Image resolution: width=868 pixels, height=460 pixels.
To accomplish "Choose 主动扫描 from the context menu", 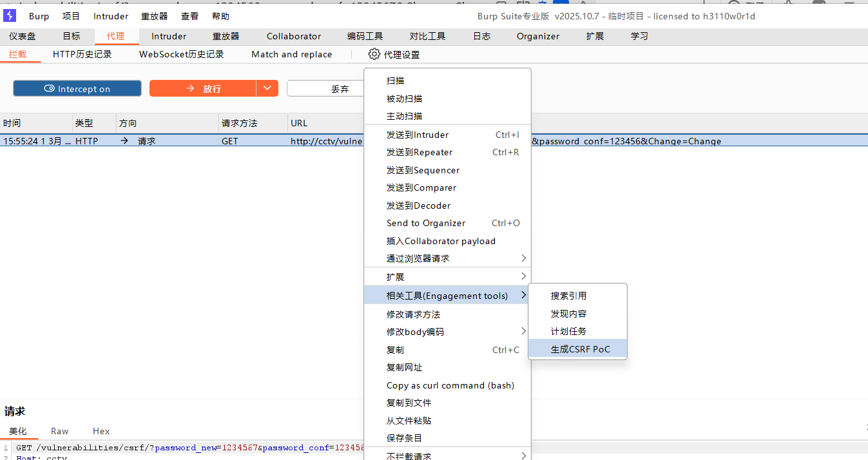I will coord(447,116).
